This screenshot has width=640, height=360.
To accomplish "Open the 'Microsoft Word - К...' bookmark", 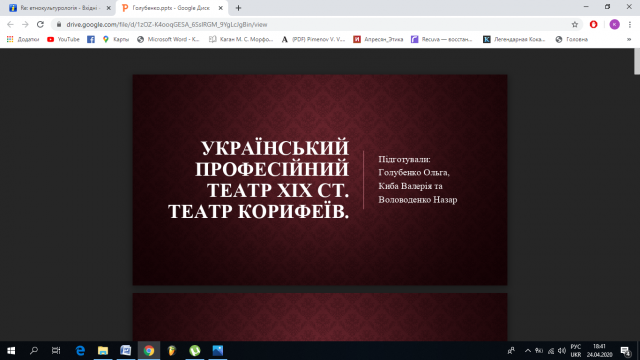I will pos(168,39).
